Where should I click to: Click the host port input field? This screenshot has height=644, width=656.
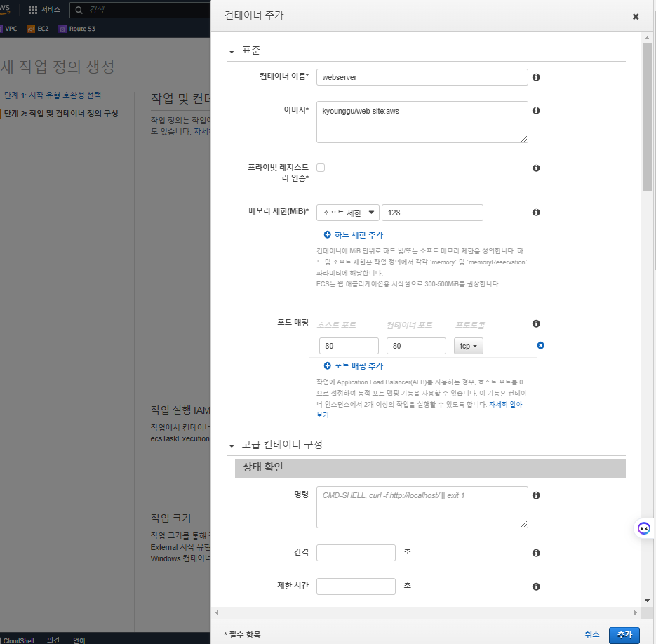[x=349, y=346]
